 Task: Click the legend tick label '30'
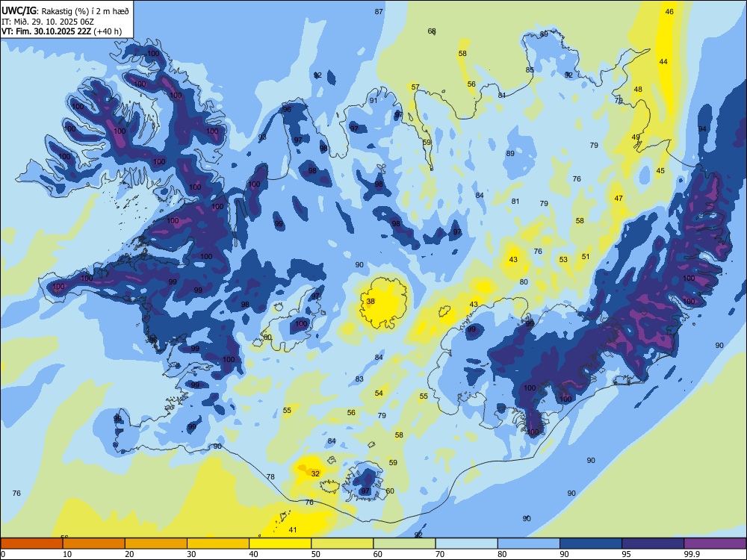click(x=191, y=554)
